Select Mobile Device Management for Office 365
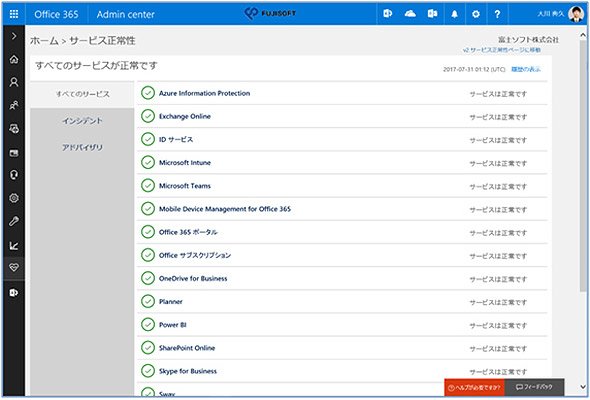The image size is (590, 400). pyautogui.click(x=225, y=209)
